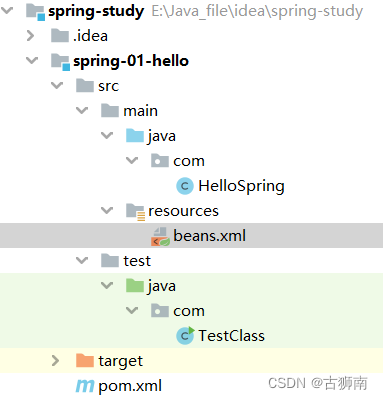This screenshot has width=383, height=399.
Task: Click the TestClass runnable class icon
Action: click(185, 336)
